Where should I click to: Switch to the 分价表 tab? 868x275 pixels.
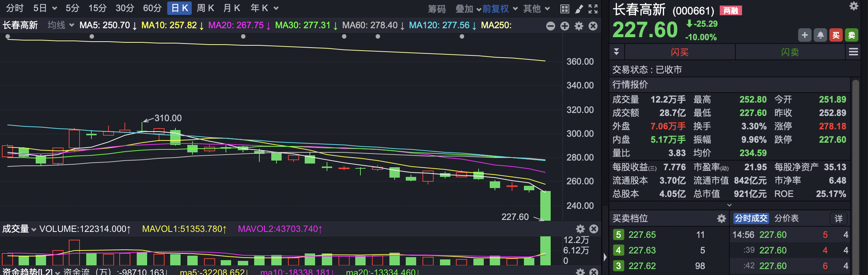coord(786,219)
